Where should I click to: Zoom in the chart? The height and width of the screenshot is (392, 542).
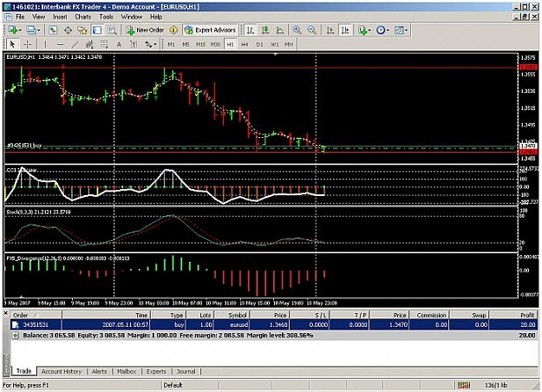point(297,30)
